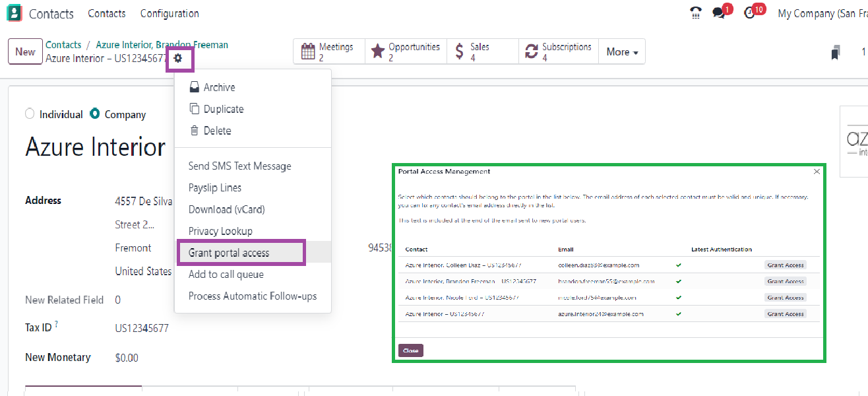The width and height of the screenshot is (868, 396).
Task: Open Sales via its dollar sign icon
Action: click(x=459, y=51)
